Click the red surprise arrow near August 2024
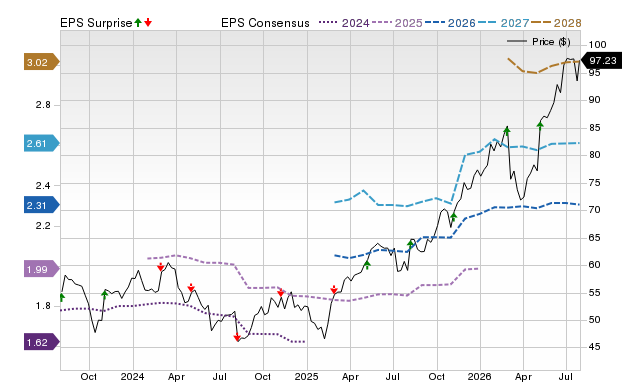The image size is (640, 382). point(237,337)
